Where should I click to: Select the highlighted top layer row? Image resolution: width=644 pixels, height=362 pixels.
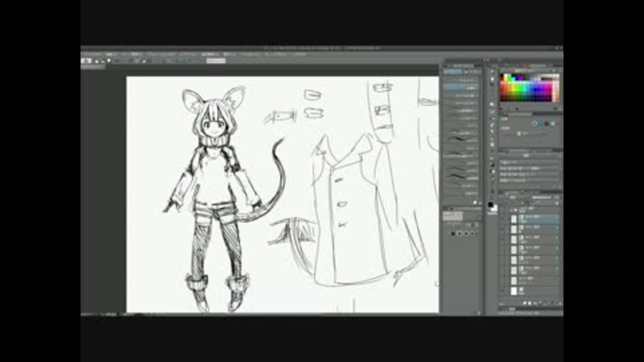535,219
